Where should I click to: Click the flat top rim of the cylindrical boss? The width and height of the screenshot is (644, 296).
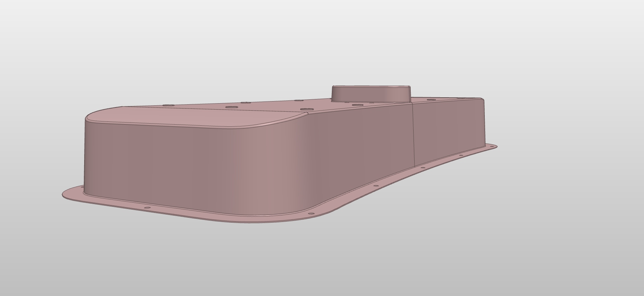[371, 86]
